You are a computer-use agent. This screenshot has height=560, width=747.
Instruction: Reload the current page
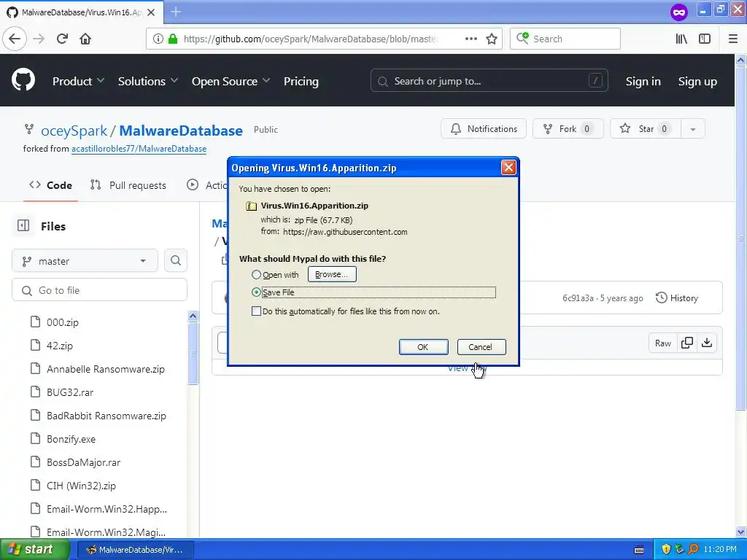coord(62,39)
